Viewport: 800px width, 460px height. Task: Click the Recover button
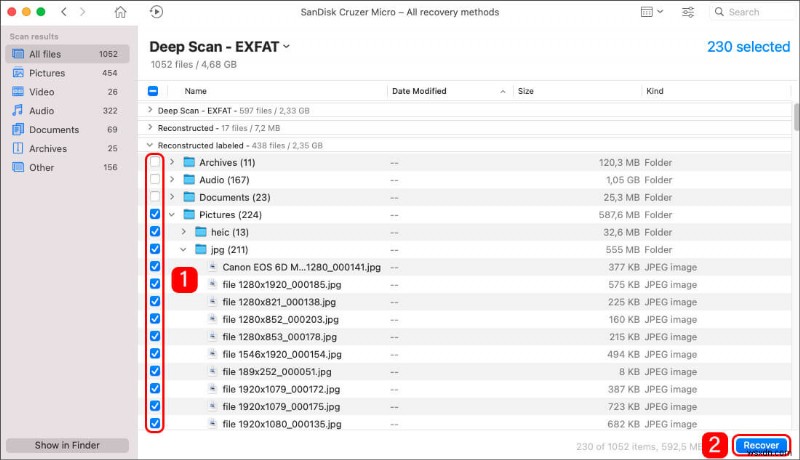tap(761, 445)
